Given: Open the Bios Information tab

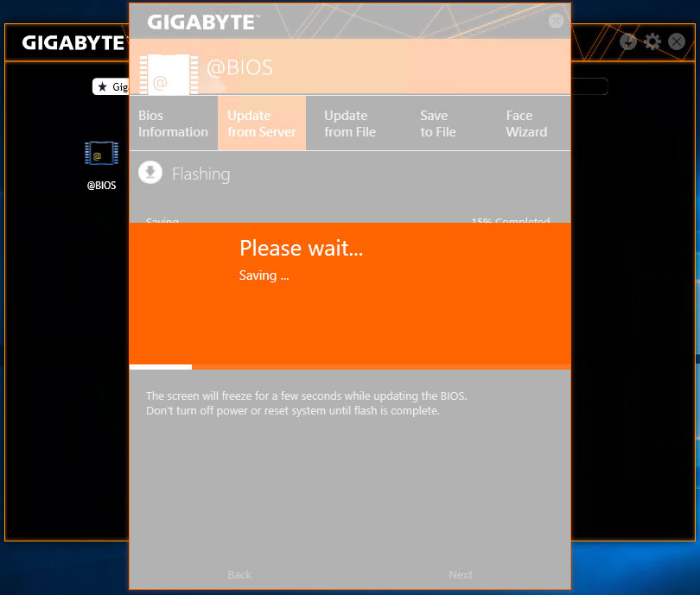Looking at the screenshot, I should tap(173, 123).
